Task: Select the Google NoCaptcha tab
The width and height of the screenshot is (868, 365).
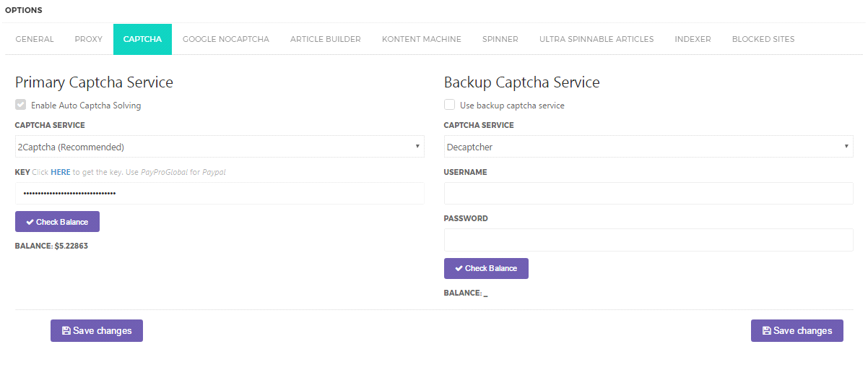Action: point(226,39)
